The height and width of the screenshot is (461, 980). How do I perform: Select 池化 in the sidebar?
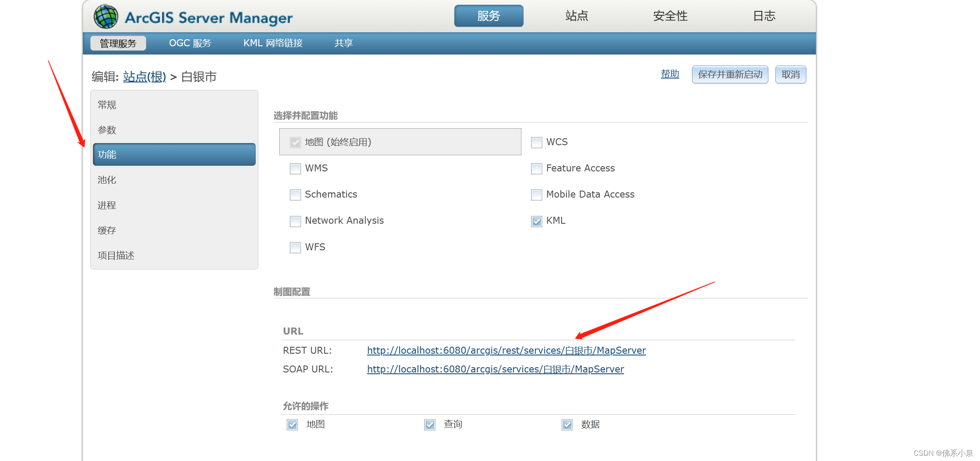coord(106,180)
